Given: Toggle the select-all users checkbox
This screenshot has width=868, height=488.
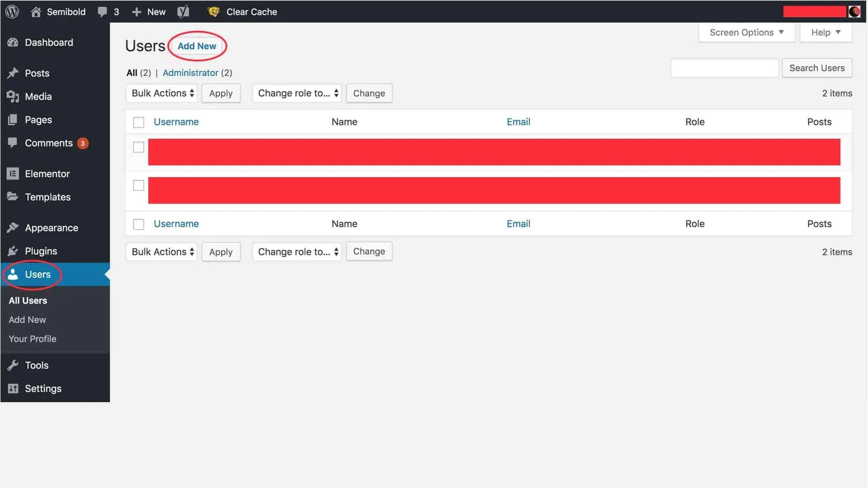Looking at the screenshot, I should [138, 122].
